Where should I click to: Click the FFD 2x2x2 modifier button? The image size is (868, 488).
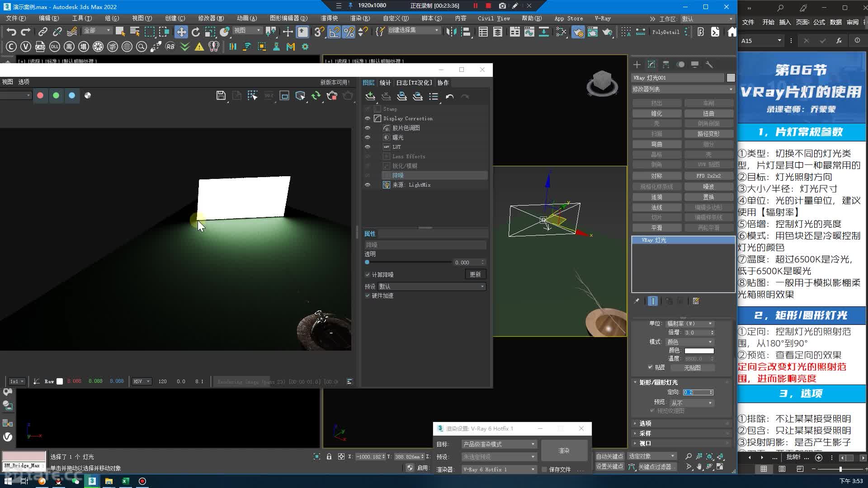pyautogui.click(x=708, y=176)
